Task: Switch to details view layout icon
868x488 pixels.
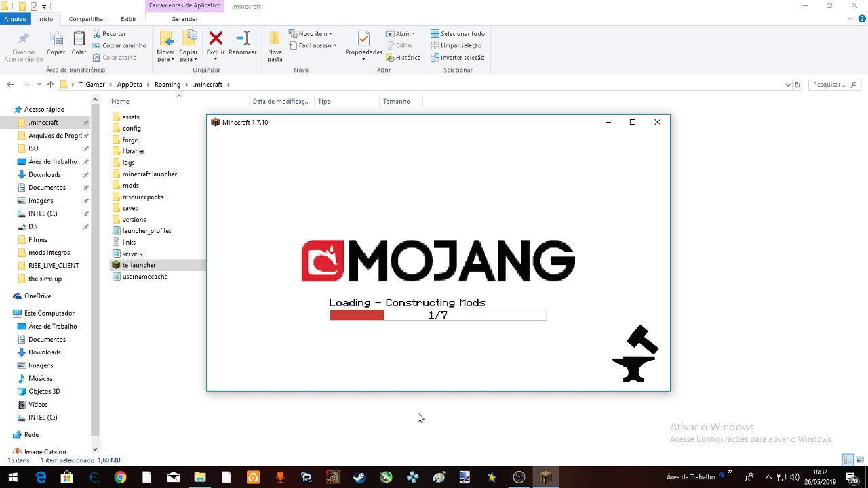Action: 848,460
